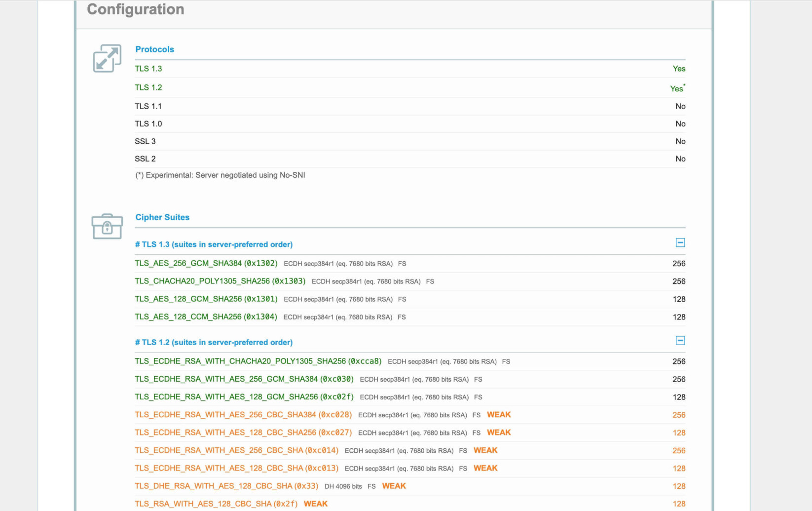Image resolution: width=812 pixels, height=511 pixels.
Task: Click the FS label on the 0xcca8 row
Action: click(506, 361)
